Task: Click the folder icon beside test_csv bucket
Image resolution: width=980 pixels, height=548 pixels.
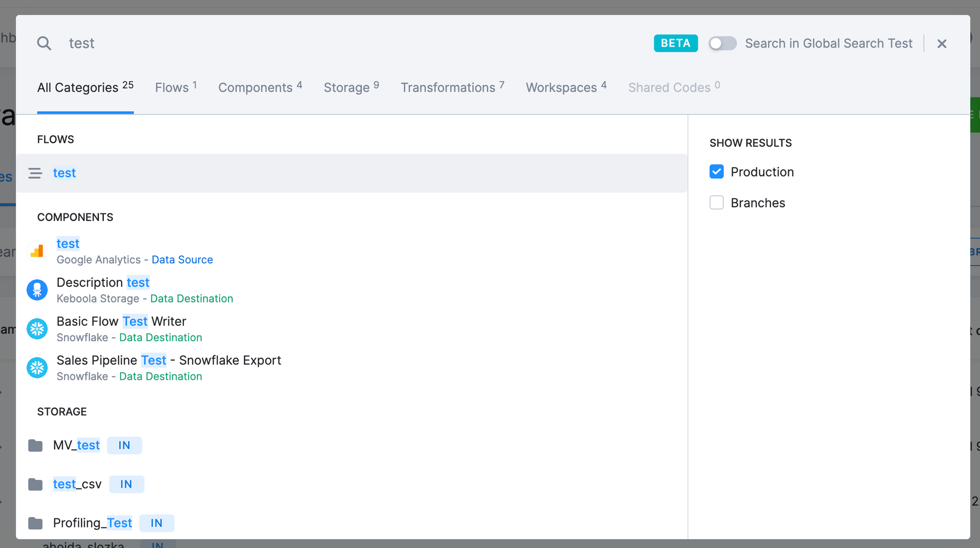Action: (36, 484)
